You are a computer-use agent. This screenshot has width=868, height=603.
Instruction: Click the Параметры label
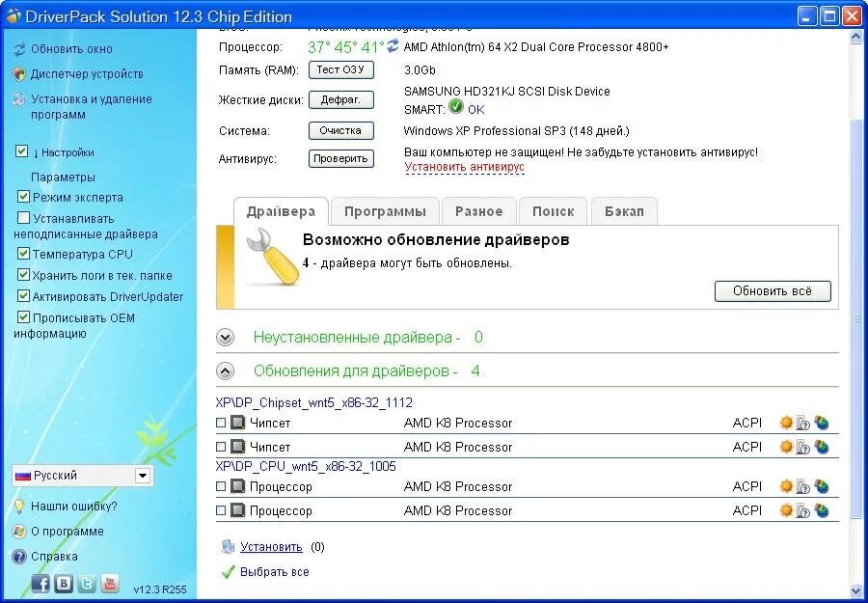[x=63, y=178]
